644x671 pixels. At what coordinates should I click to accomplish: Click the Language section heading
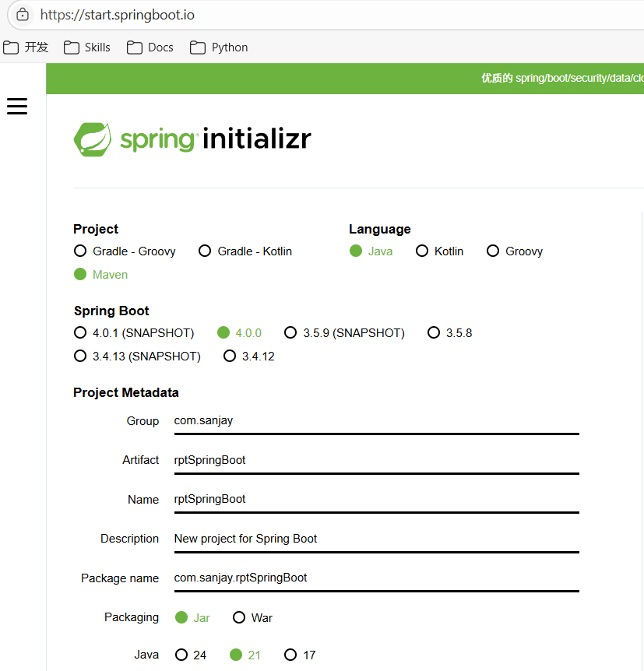[380, 230]
